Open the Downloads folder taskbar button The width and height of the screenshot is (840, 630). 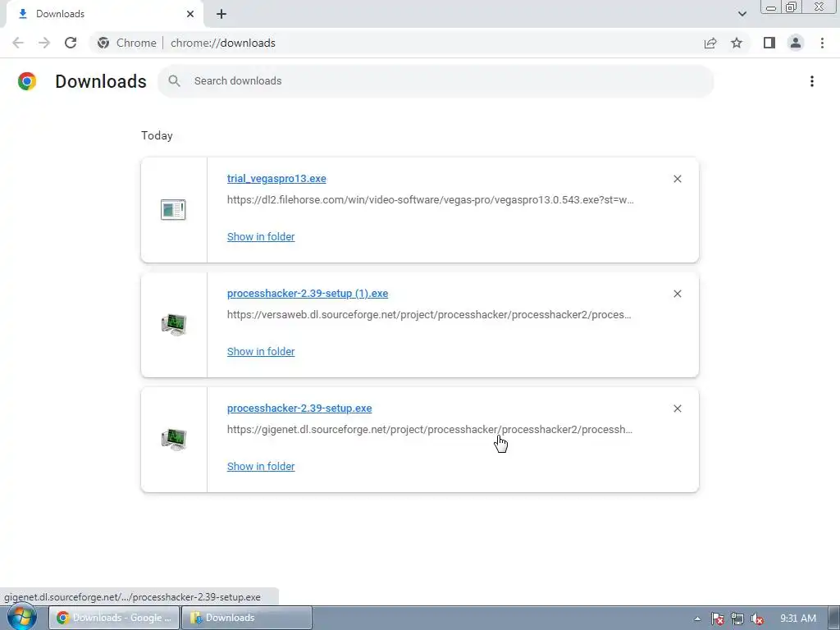(247, 618)
